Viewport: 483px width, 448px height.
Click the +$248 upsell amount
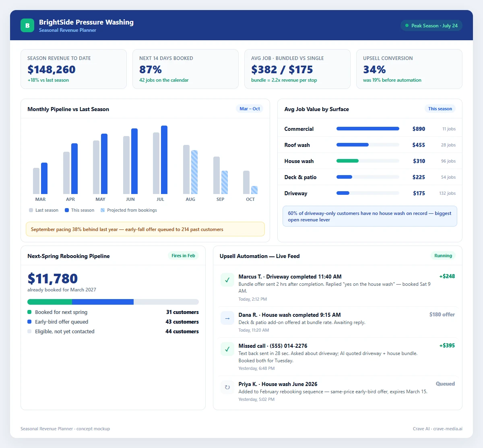tap(447, 276)
